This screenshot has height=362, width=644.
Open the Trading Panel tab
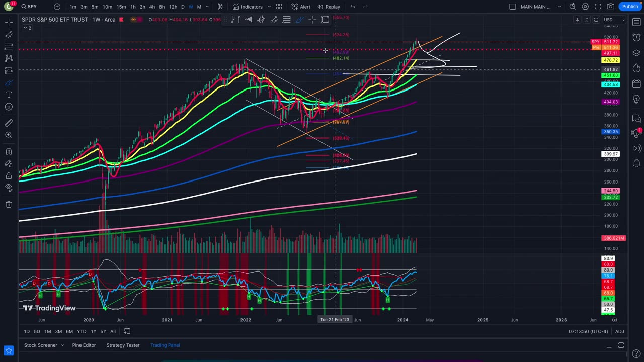pos(165,345)
